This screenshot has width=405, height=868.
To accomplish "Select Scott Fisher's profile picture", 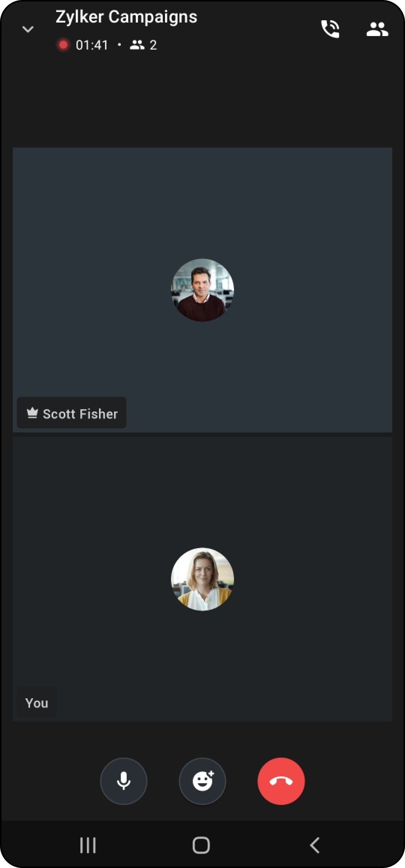I will coord(202,290).
